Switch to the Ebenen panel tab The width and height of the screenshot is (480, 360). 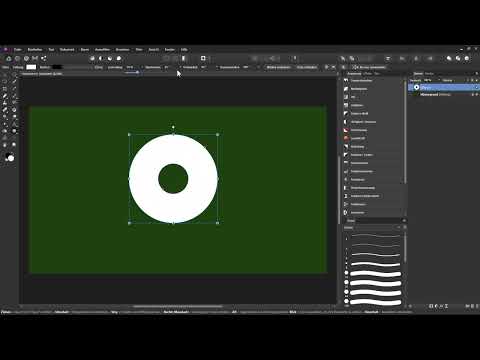pos(418,74)
